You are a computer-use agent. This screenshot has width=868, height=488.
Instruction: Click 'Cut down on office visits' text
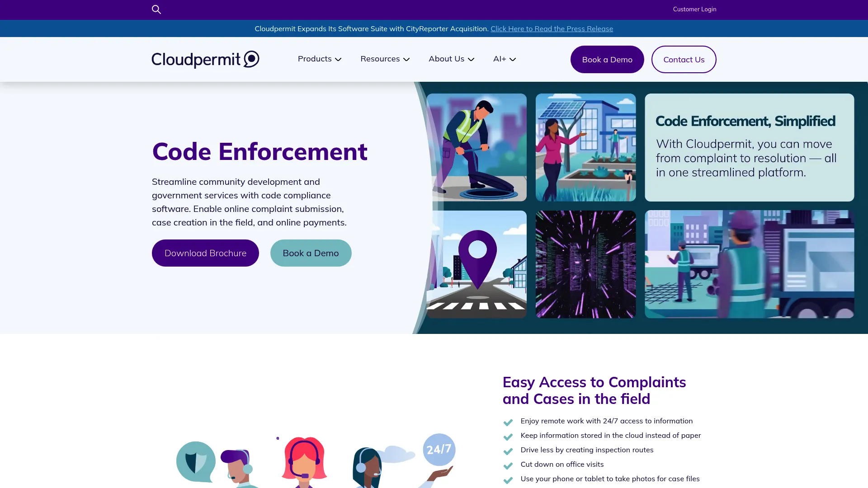tap(562, 464)
